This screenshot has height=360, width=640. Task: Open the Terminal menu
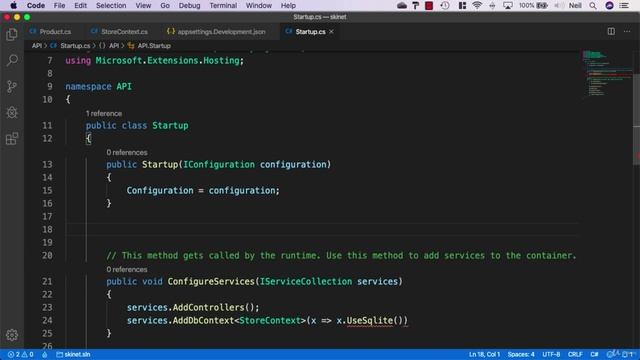point(223,5)
